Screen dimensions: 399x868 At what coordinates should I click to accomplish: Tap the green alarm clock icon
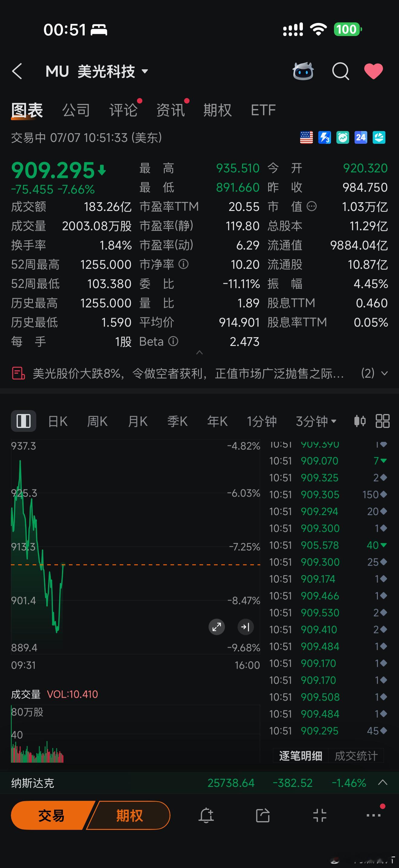342,137
